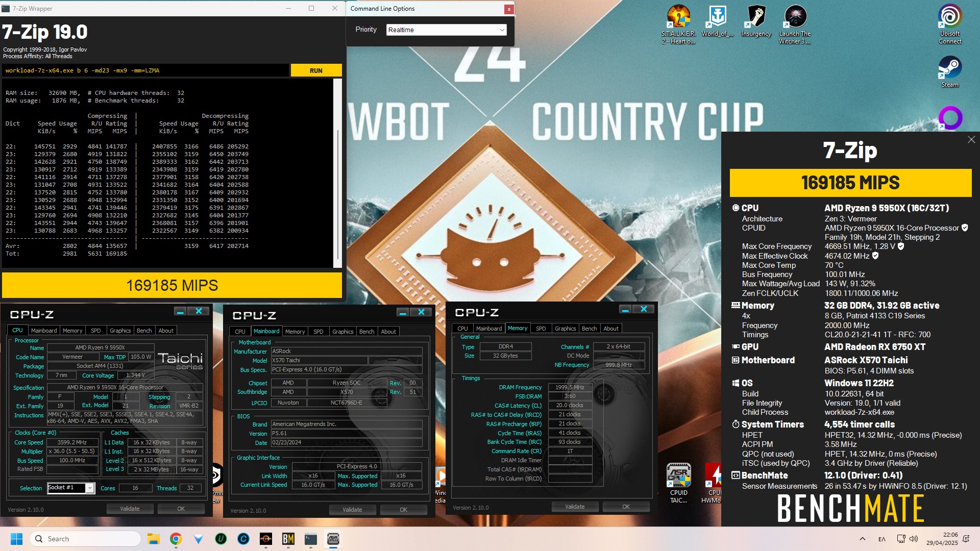Click the 'ASRock X570 Taichi' motherboard text

(866, 360)
